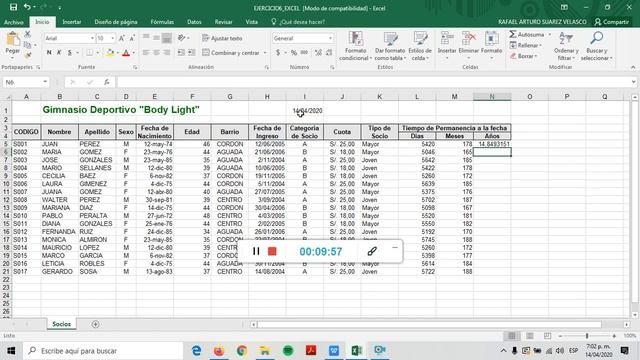Pause the screen recording
Viewport: 640px width, 360px height.
click(x=256, y=251)
